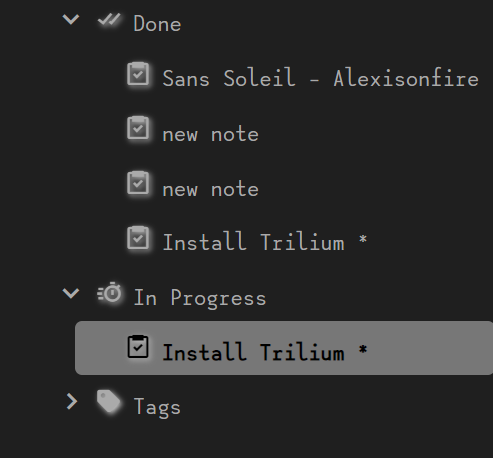Click task icon of highlighted Install Trilium note
Screen dimensions: 493x458
(138, 347)
